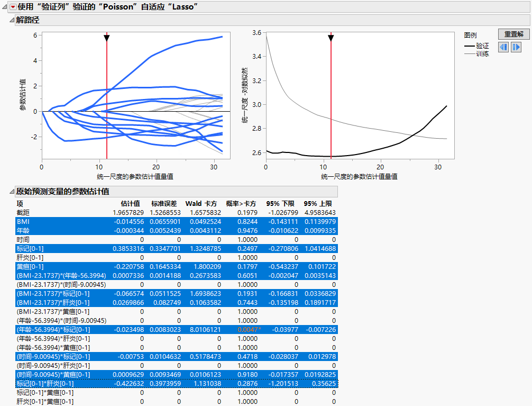Click the 标准误差 column header
The image size is (532, 406).
tap(164, 203)
